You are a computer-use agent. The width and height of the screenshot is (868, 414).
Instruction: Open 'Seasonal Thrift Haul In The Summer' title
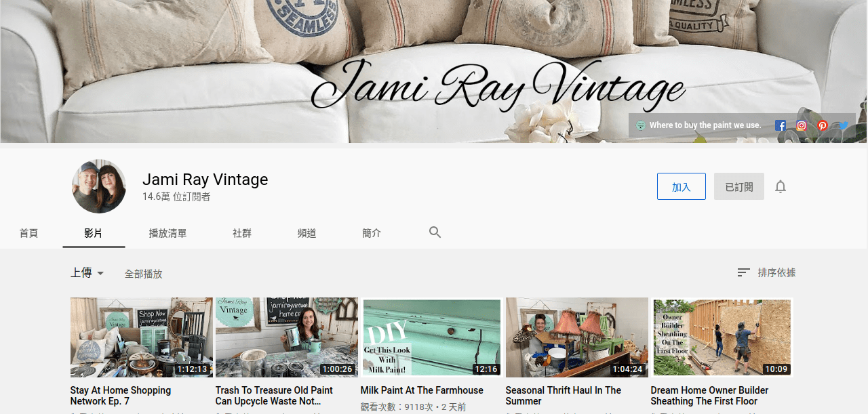564,396
